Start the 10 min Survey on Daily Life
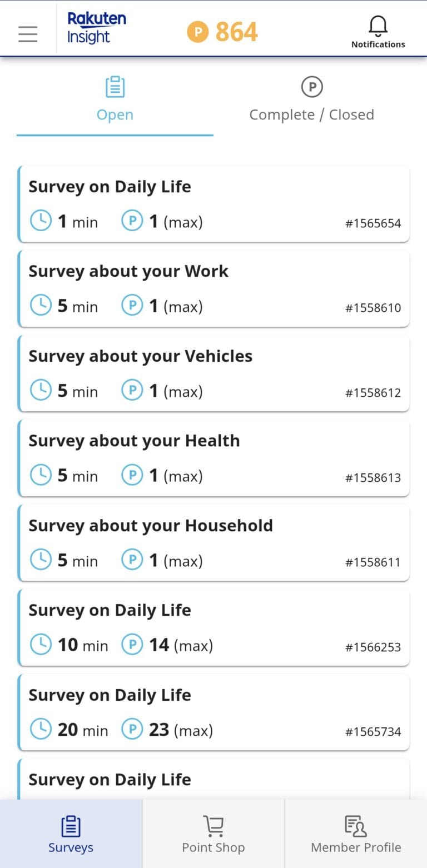Screen dimensions: 427x868 (x=213, y=627)
